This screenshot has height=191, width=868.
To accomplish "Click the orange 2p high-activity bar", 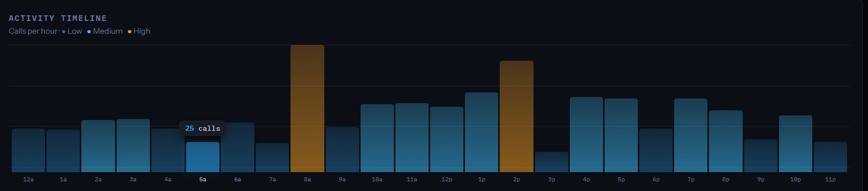I will (517, 116).
